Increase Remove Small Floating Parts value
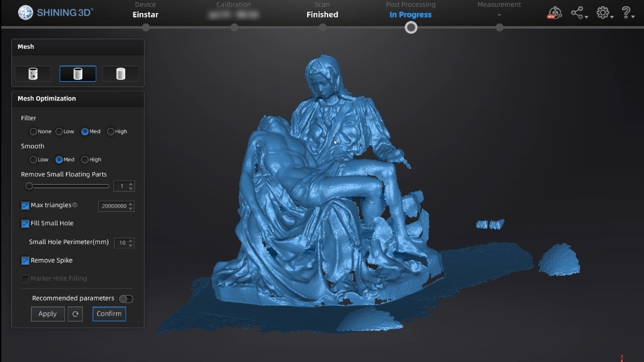This screenshot has height=362, width=644. 131,184
